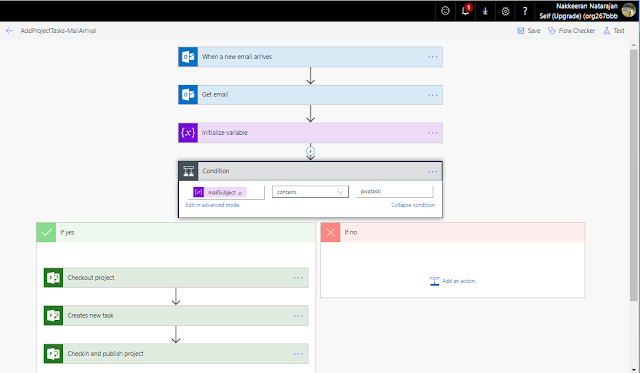Click Collapse condition link
The image size is (640, 373).
tap(413, 205)
